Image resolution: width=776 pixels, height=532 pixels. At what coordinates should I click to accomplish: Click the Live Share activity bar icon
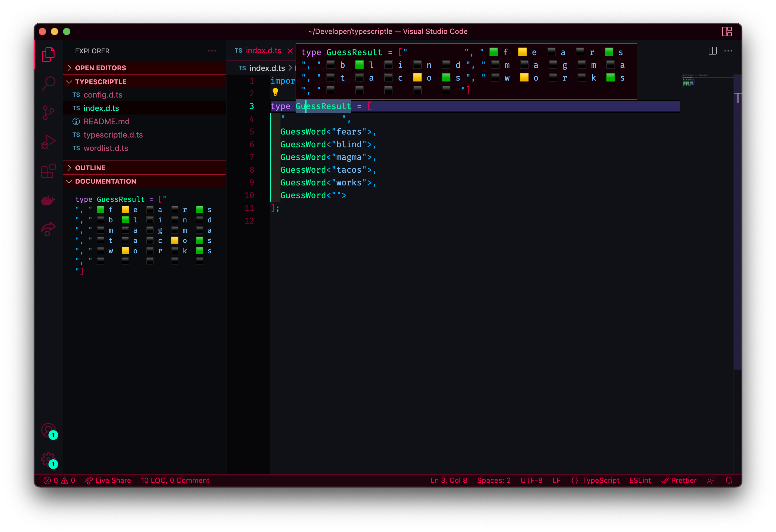pos(48,229)
